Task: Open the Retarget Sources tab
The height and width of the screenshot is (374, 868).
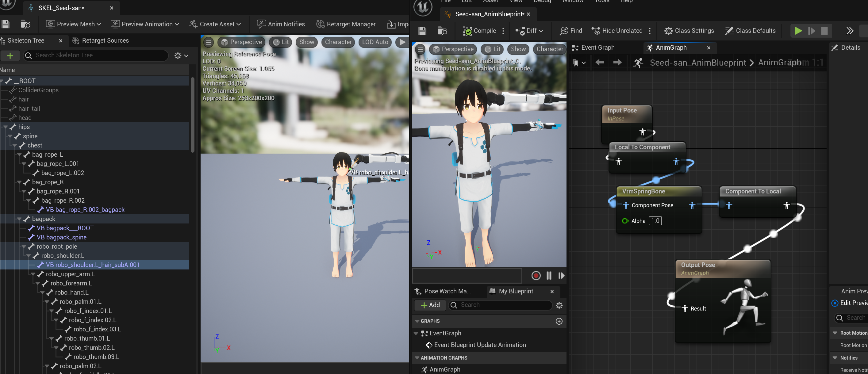Action: (x=105, y=40)
